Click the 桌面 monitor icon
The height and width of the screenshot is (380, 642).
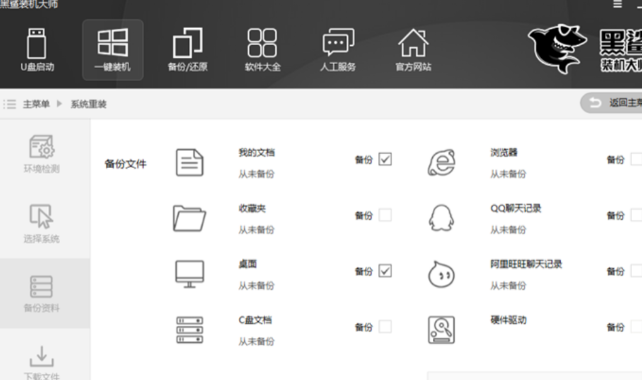tap(189, 274)
